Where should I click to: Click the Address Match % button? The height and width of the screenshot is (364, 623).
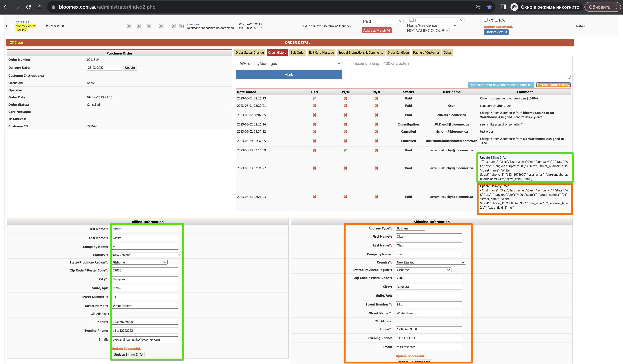pyautogui.click(x=376, y=30)
